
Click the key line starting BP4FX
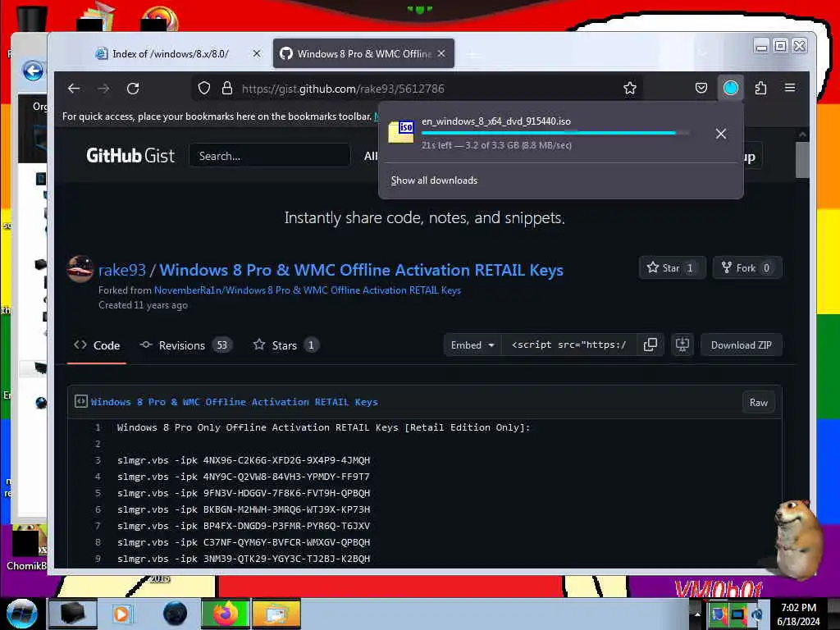pyautogui.click(x=244, y=526)
